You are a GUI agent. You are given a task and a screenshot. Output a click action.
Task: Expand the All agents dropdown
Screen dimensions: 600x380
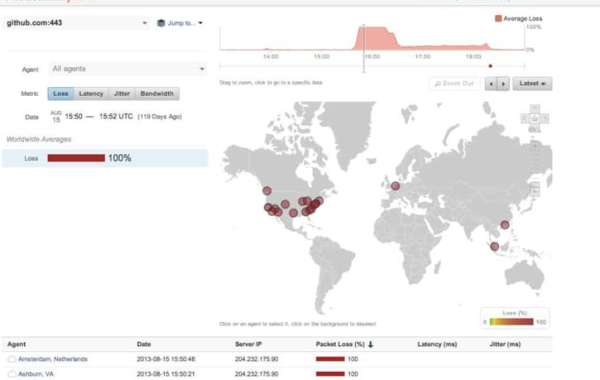pos(128,69)
